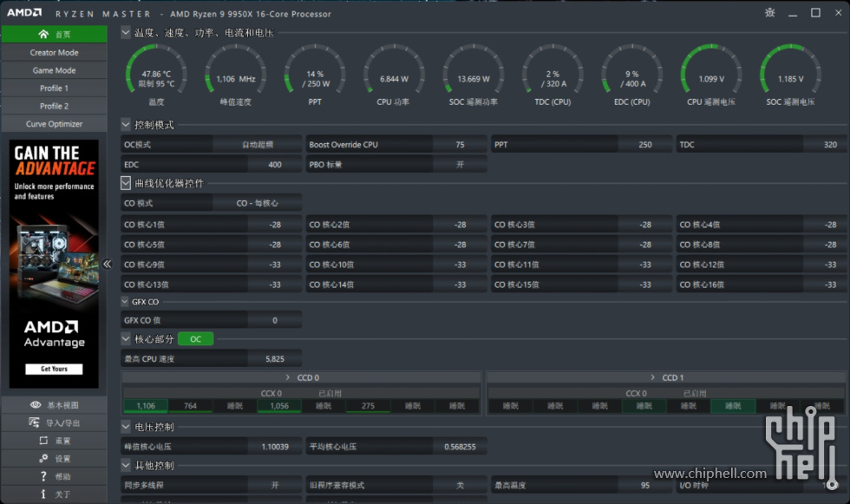Toggle 旧程序兼容模式 setting
The width and height of the screenshot is (850, 504).
click(460, 485)
